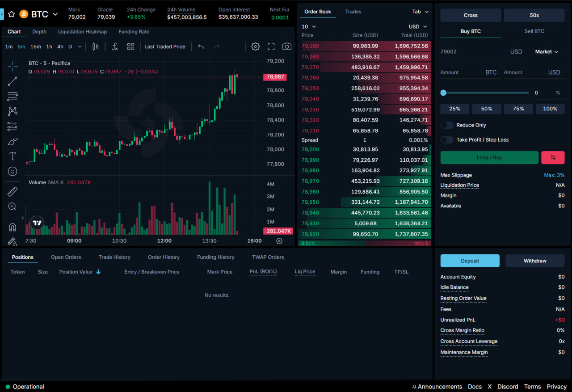572x392 pixels.
Task: Open the Liquidation Heatmap tab
Action: click(82, 32)
